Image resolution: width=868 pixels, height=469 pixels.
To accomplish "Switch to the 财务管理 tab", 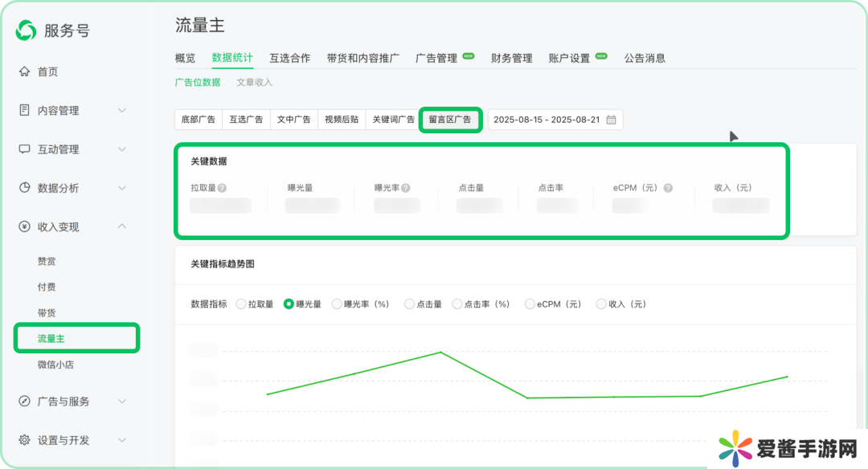I will coord(511,58).
